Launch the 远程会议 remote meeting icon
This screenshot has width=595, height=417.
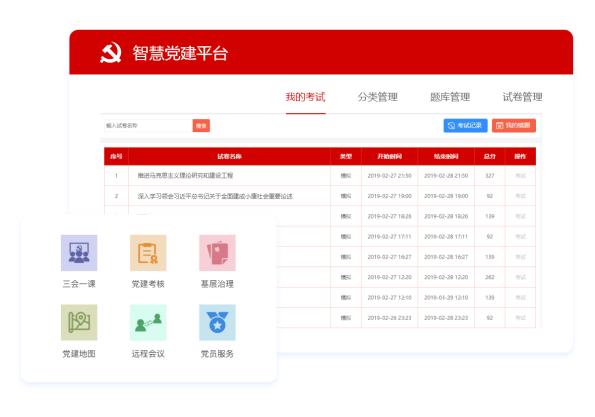(148, 322)
